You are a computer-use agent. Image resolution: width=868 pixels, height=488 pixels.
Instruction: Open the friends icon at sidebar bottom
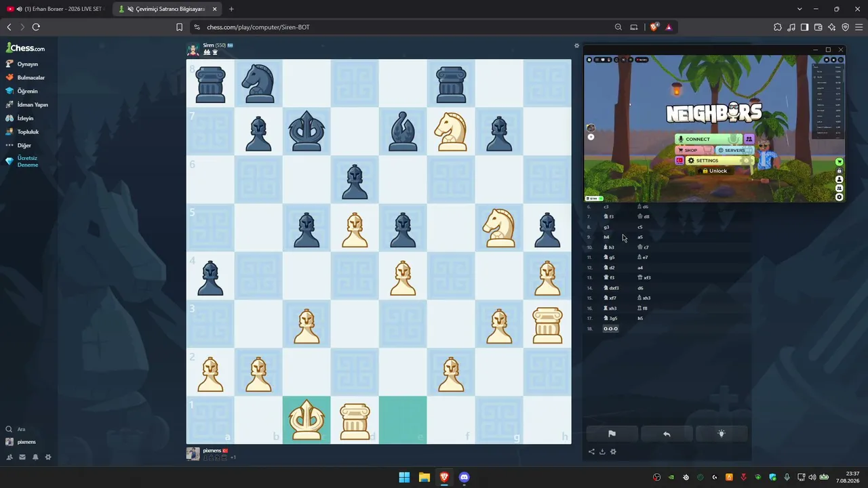point(9,457)
